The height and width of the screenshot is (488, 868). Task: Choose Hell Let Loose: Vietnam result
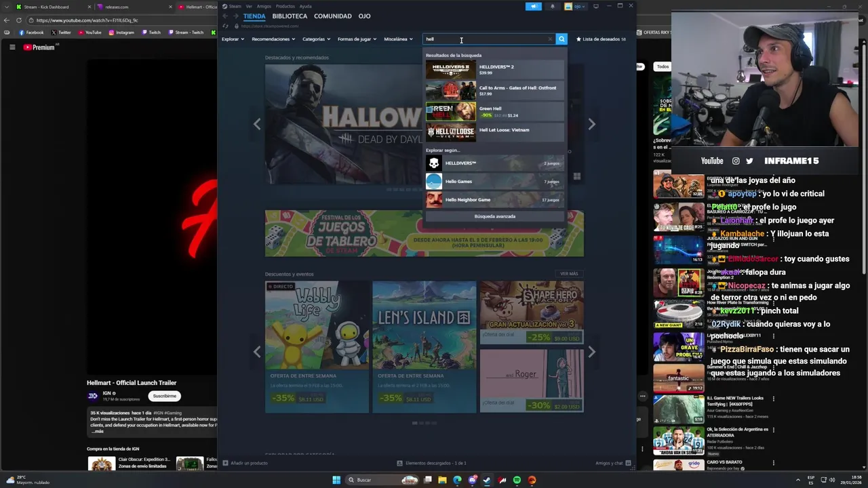coord(494,132)
